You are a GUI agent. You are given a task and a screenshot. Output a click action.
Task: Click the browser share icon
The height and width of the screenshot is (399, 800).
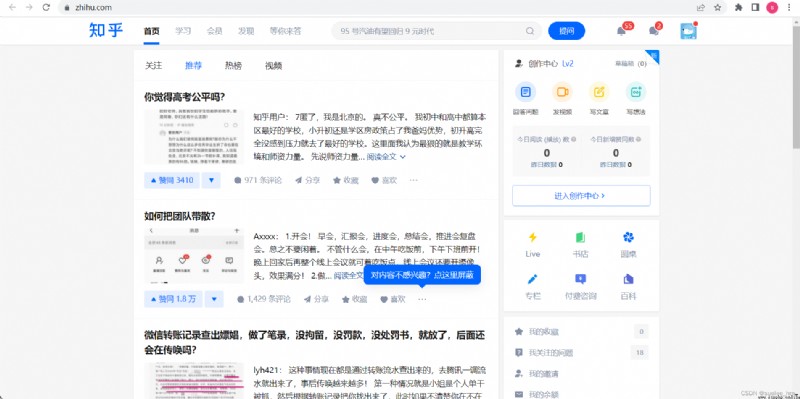(x=701, y=7)
